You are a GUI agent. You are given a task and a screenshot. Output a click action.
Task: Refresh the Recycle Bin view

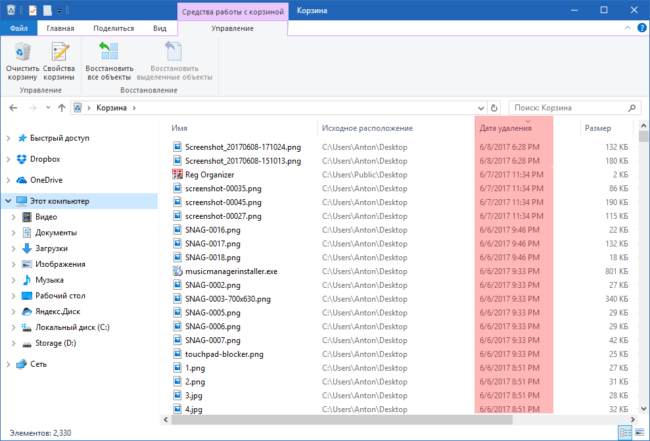tap(494, 108)
